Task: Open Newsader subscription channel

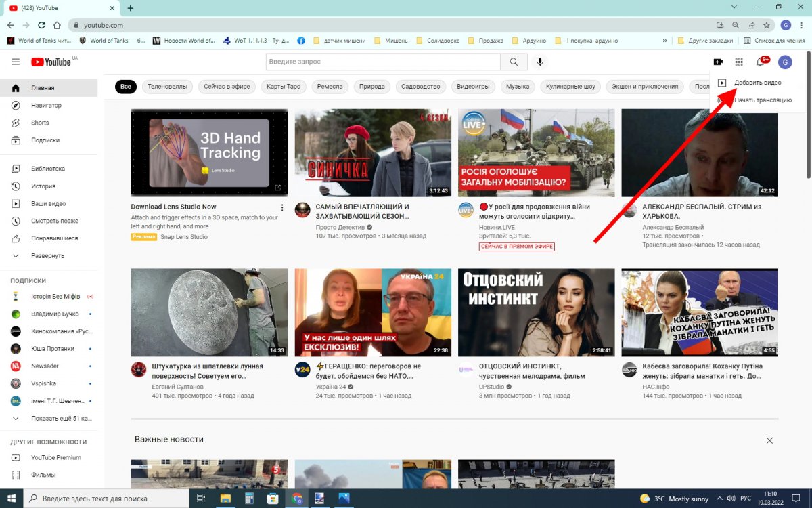Action: (x=49, y=366)
